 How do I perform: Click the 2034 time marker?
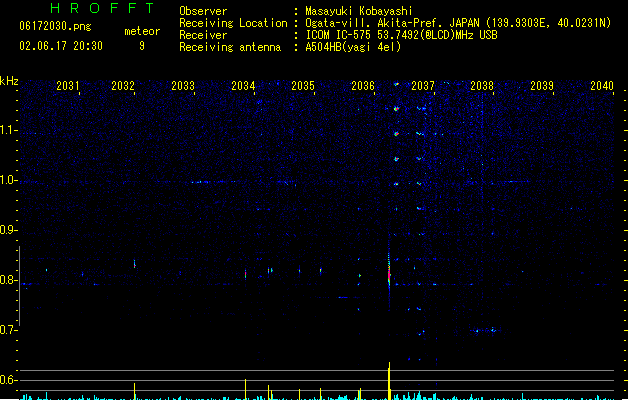tap(243, 86)
